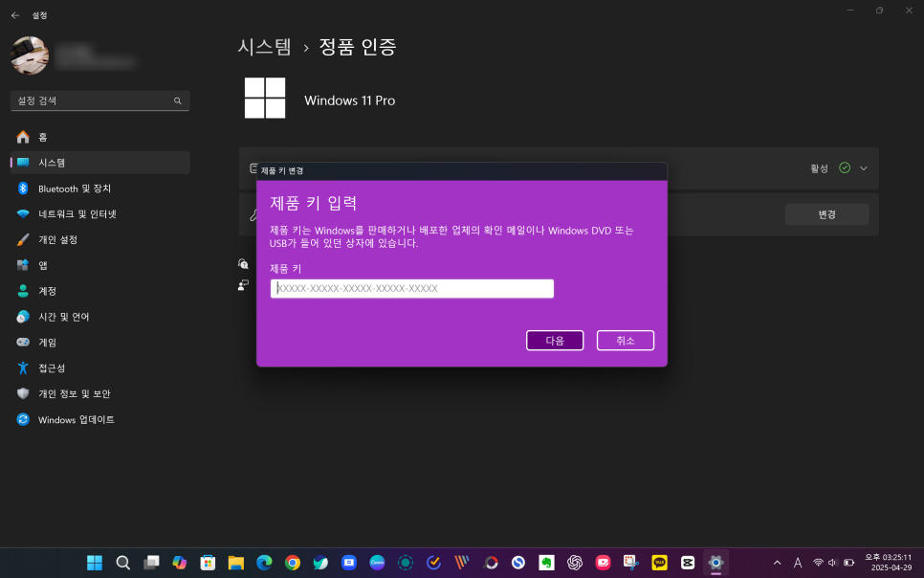
Task: Open ChatGPT from the taskbar
Action: click(575, 563)
